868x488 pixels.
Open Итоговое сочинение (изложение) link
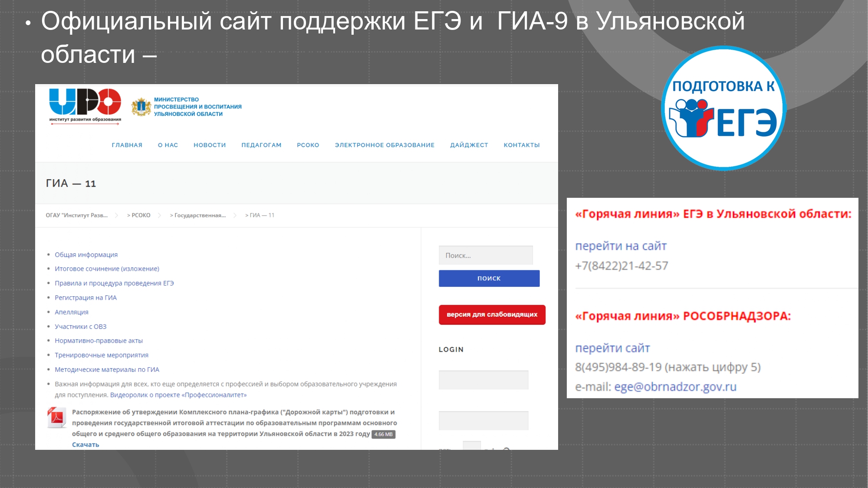107,269
